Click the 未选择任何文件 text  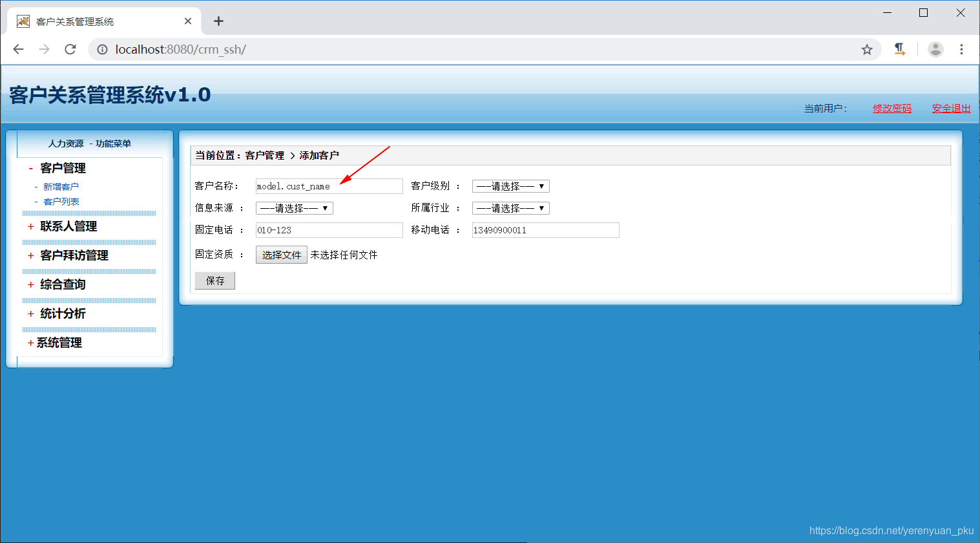click(x=344, y=255)
